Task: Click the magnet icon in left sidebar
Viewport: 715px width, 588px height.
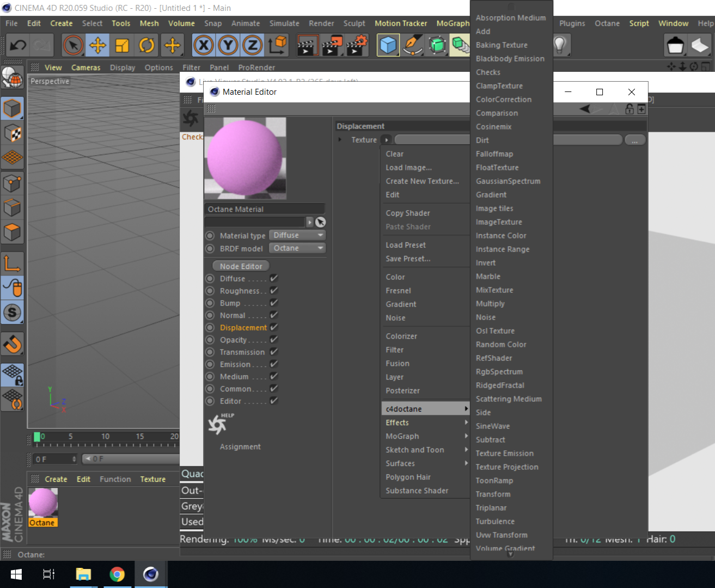Action: 12,344
